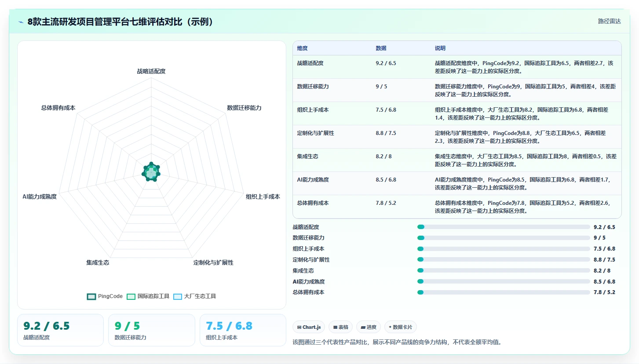The width and height of the screenshot is (639, 364).
Task: Click table value 9.2 / 6.5
Action: point(386,63)
